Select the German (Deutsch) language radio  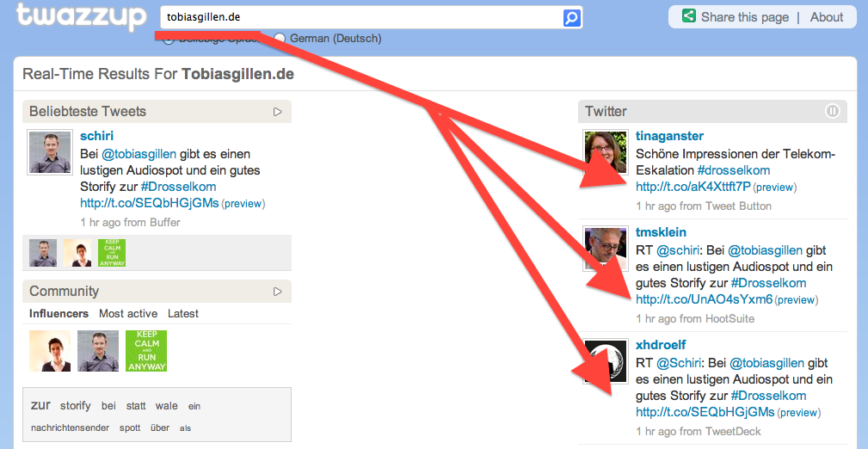pos(280,39)
